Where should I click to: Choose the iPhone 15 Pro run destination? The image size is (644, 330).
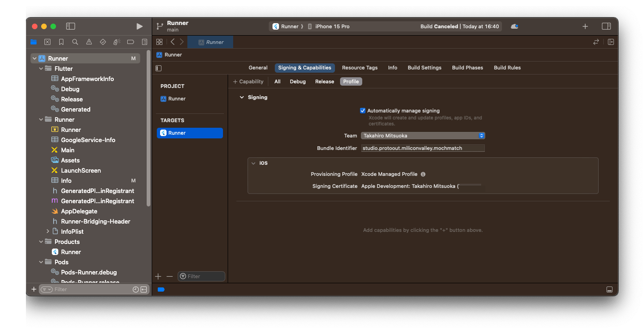tap(328, 26)
